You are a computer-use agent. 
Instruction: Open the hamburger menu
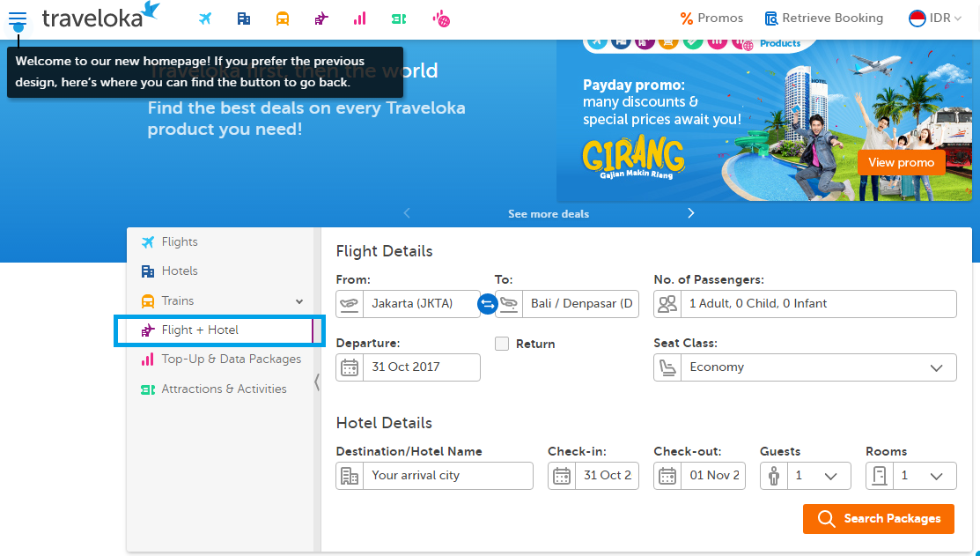(18, 19)
